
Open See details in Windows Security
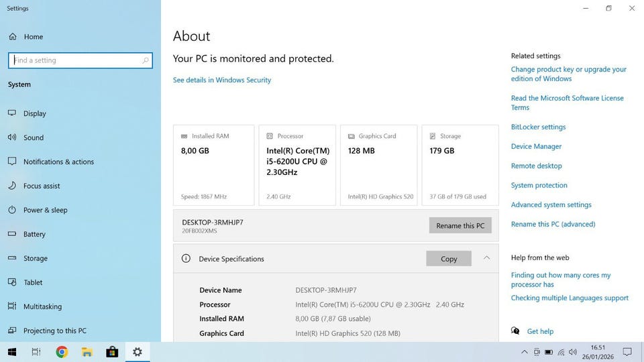click(x=222, y=80)
